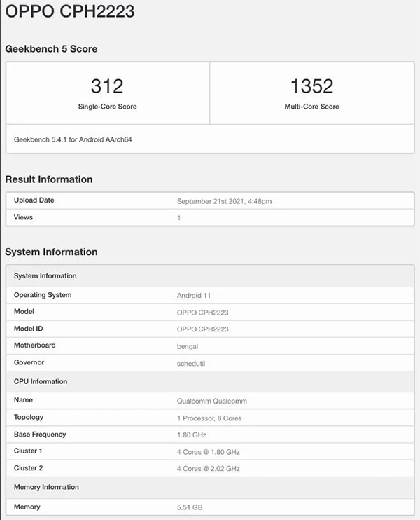Click the System Information section heading

click(51, 252)
